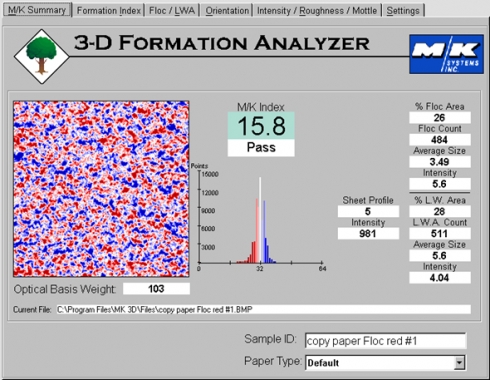
Task: Select the Default paper type combo box
Action: pyautogui.click(x=385, y=362)
